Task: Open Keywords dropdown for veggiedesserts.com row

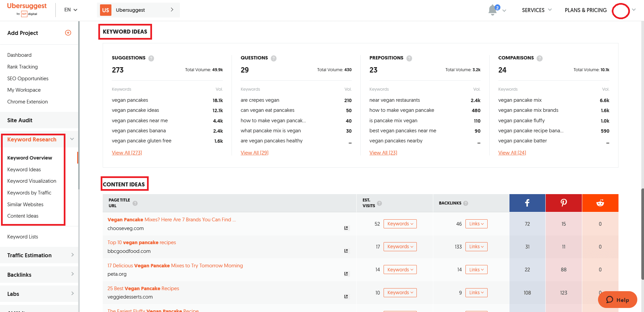Action: tap(400, 293)
